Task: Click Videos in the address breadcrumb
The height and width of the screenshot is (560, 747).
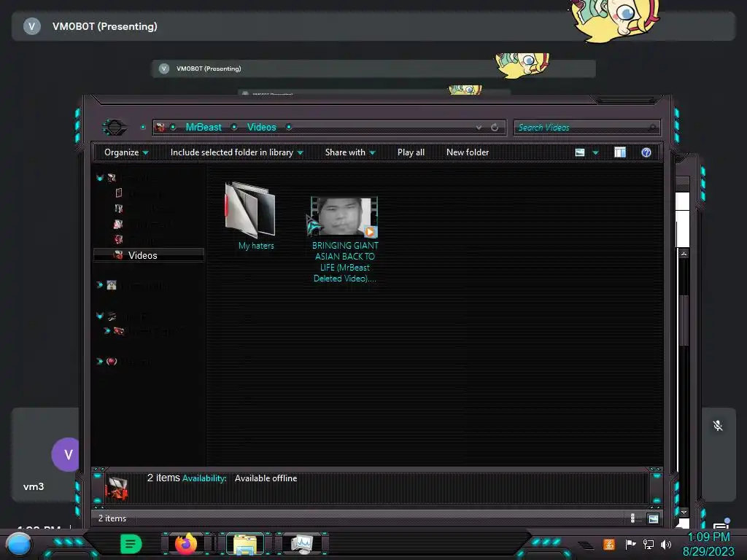Action: pyautogui.click(x=262, y=127)
